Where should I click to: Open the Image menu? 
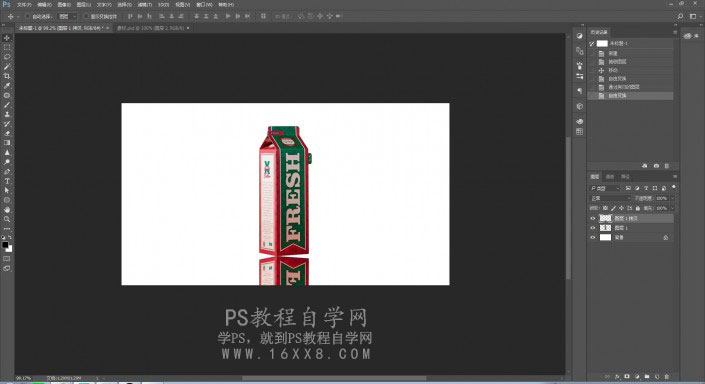click(x=63, y=4)
